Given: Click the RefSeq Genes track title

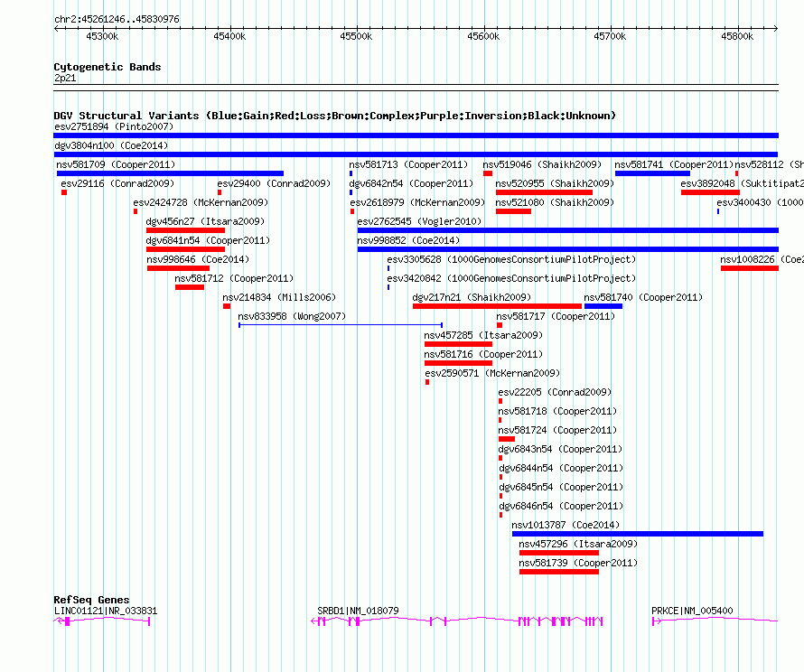Looking at the screenshot, I should [x=91, y=599].
